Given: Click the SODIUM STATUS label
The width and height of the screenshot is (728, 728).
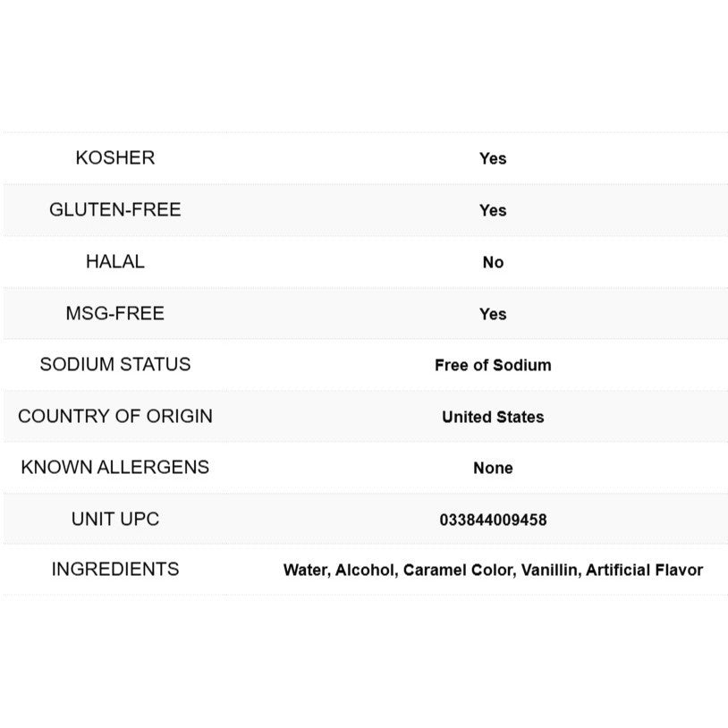Looking at the screenshot, I should pyautogui.click(x=114, y=365).
